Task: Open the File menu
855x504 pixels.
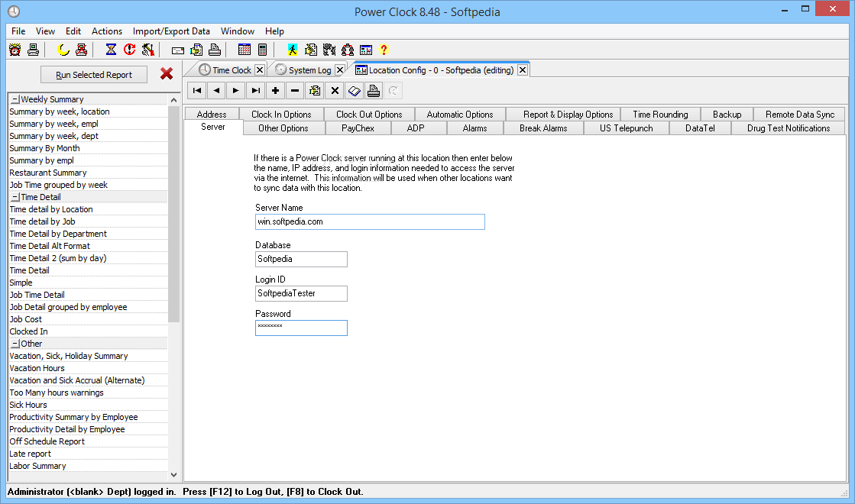Action: tap(18, 31)
